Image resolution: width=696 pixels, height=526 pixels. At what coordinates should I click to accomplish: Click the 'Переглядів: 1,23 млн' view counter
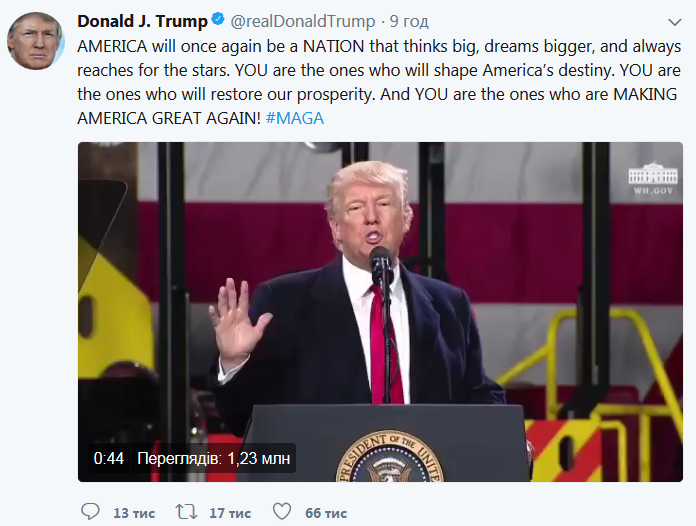tap(214, 458)
